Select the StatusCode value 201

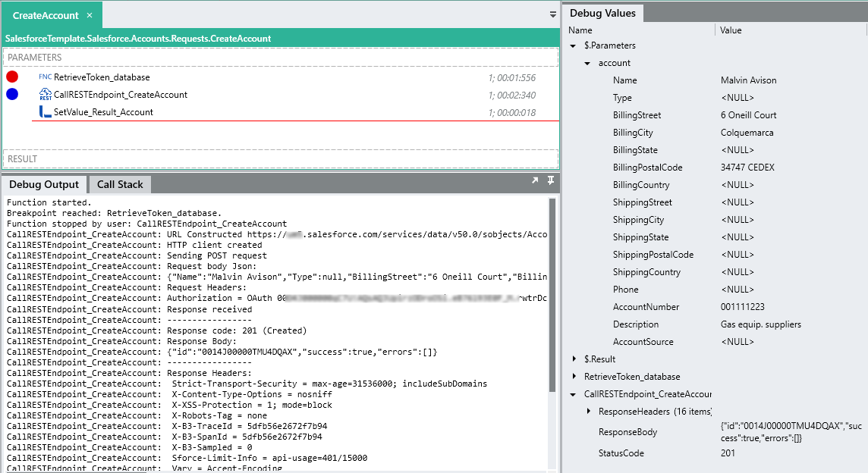click(728, 453)
